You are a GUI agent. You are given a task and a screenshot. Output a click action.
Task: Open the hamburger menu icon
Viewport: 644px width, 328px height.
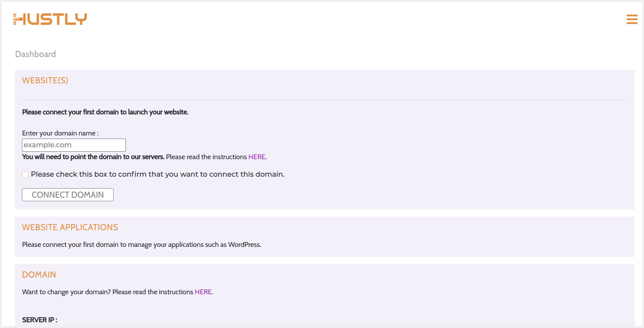(632, 19)
